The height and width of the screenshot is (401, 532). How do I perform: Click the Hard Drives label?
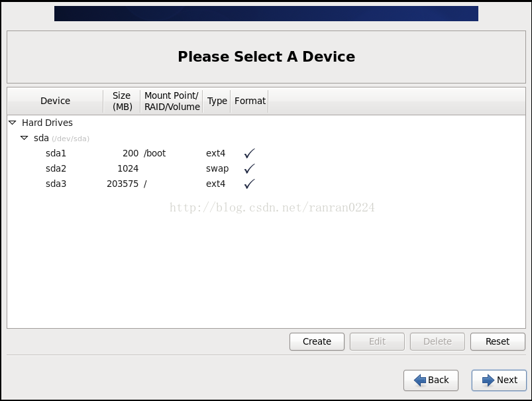[47, 123]
